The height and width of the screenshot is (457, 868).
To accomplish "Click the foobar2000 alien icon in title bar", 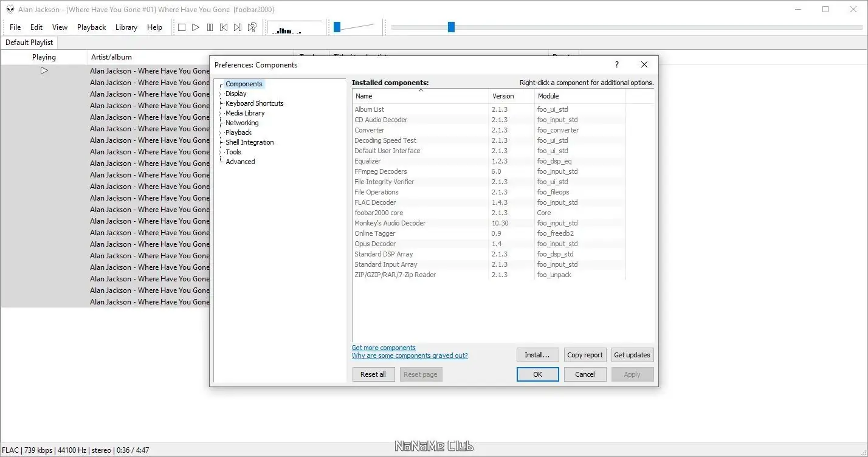I will [x=10, y=9].
